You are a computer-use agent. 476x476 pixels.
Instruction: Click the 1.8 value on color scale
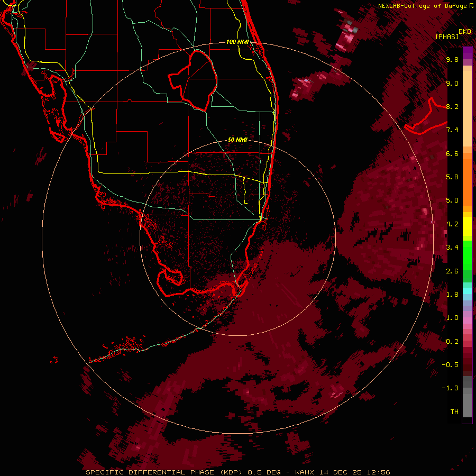point(452,295)
